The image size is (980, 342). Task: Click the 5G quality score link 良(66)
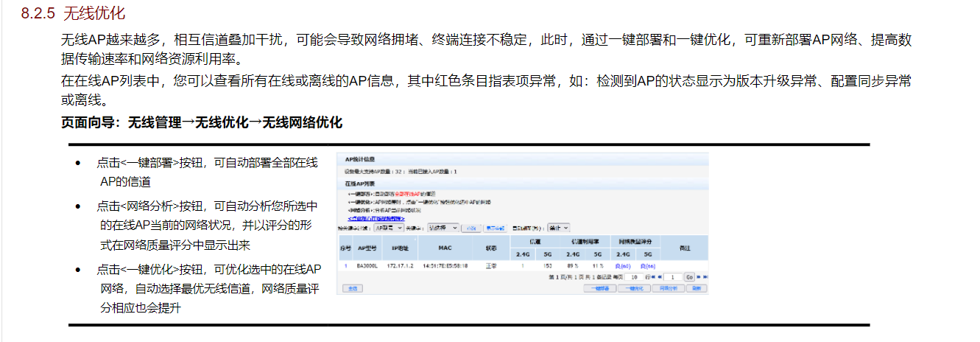tap(648, 266)
